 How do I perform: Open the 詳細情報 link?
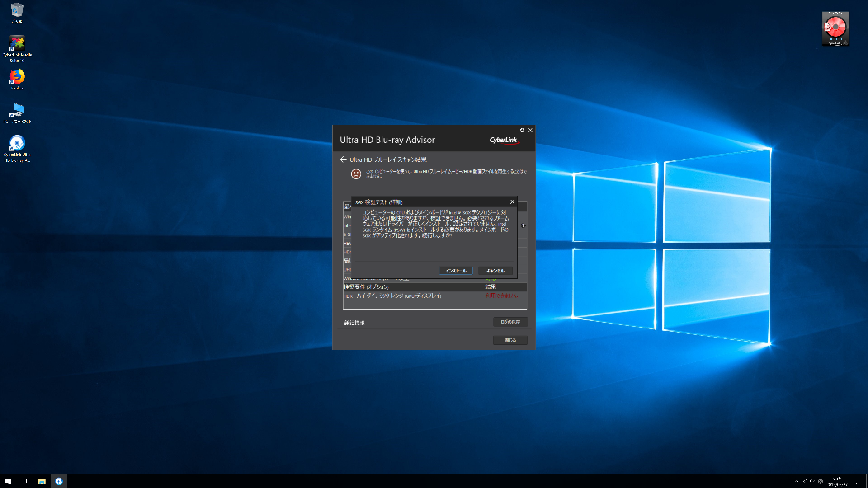pos(354,323)
